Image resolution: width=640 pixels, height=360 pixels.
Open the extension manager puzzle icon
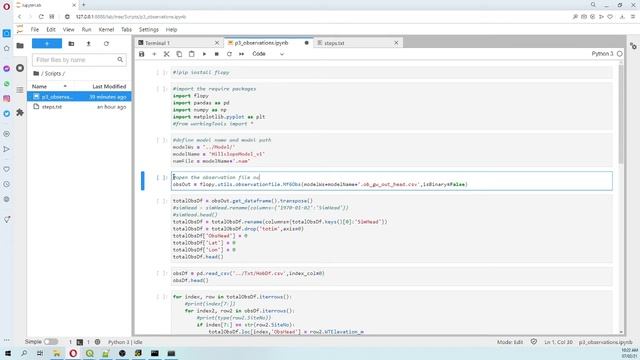[x=20, y=112]
